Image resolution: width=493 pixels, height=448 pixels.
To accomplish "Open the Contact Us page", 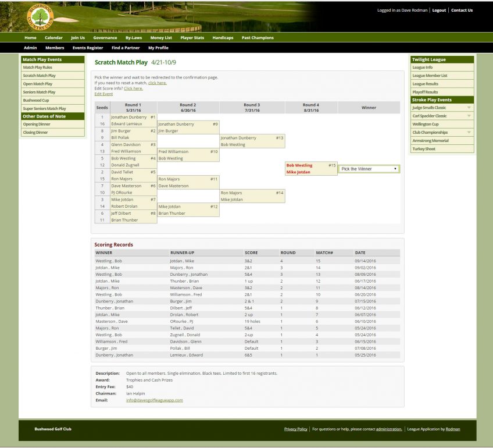I will point(462,10).
